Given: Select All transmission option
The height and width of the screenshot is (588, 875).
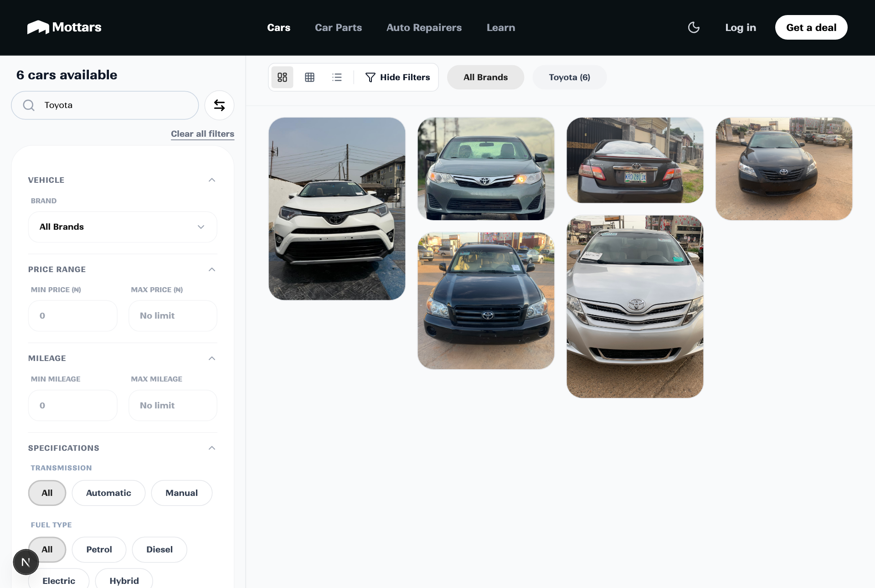Looking at the screenshot, I should (x=47, y=493).
